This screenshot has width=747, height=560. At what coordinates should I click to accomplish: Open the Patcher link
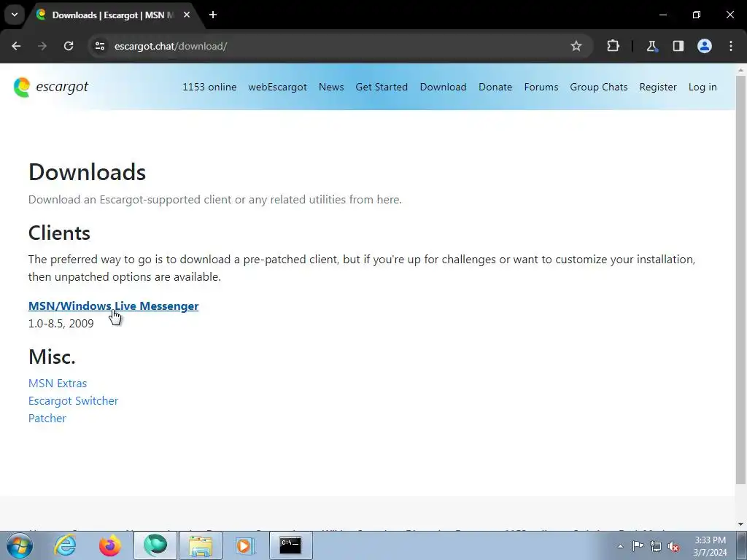point(47,418)
